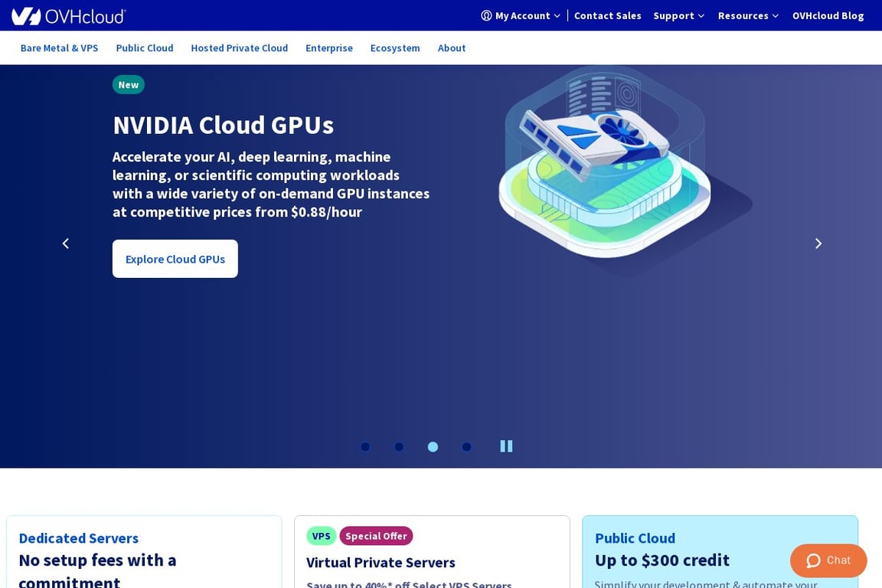882x588 pixels.
Task: Click the VPS badge on the servers card
Action: (321, 535)
